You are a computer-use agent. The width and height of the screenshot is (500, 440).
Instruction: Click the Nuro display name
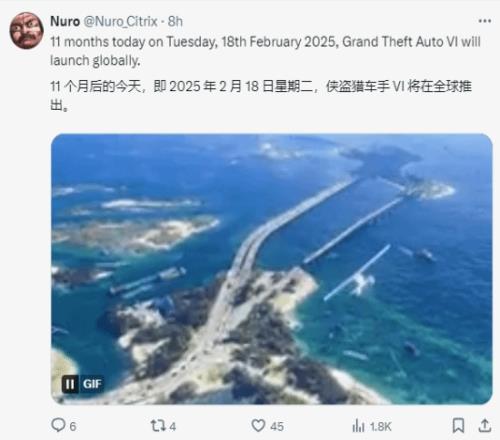(65, 22)
